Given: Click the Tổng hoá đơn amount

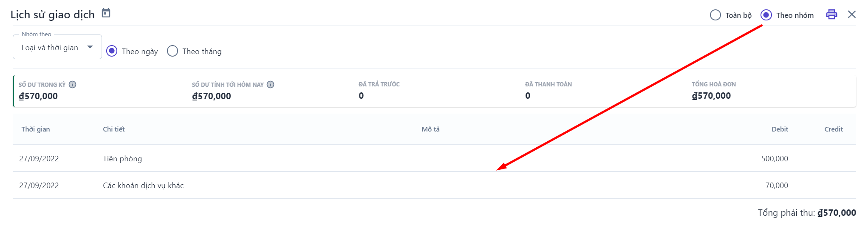Looking at the screenshot, I should click(711, 96).
